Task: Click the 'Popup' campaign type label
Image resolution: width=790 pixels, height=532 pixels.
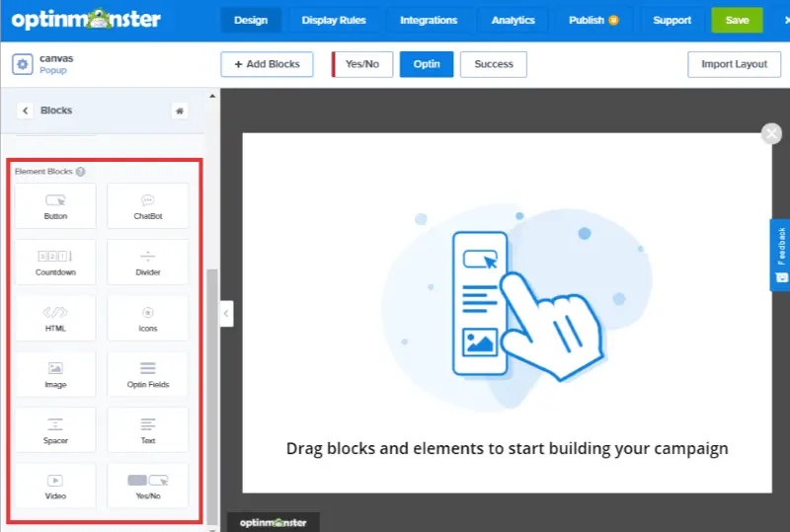Action: 53,70
